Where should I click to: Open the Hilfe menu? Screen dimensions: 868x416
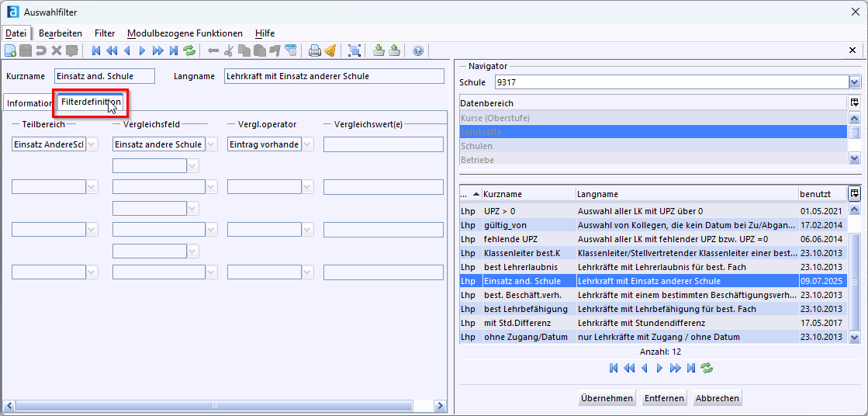(265, 33)
